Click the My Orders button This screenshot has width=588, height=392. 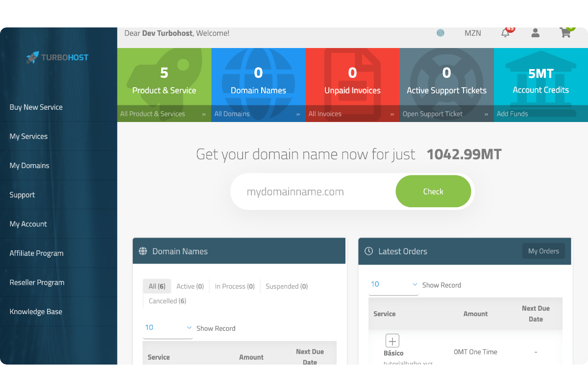pos(543,251)
